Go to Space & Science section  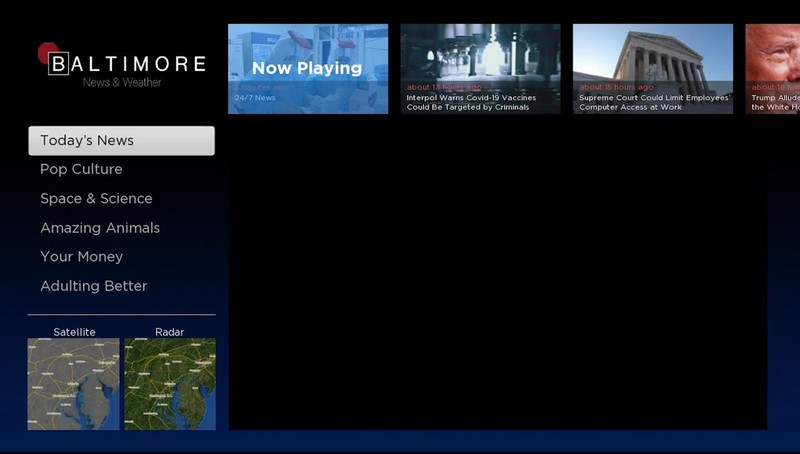coord(96,199)
